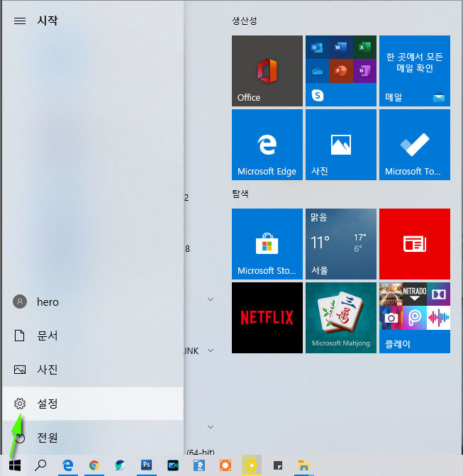Click the 탐색 group header
The height and width of the screenshot is (476, 463).
[x=240, y=194]
